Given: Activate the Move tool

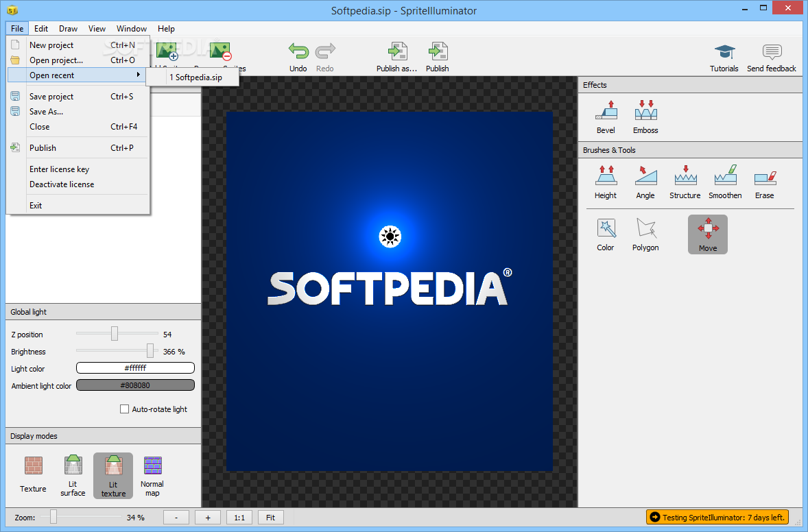Looking at the screenshot, I should point(708,234).
